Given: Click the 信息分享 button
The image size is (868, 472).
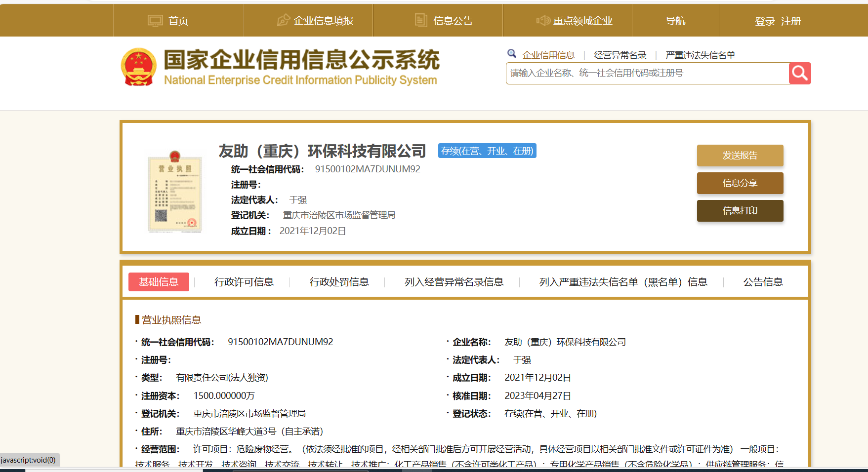Looking at the screenshot, I should click(740, 183).
